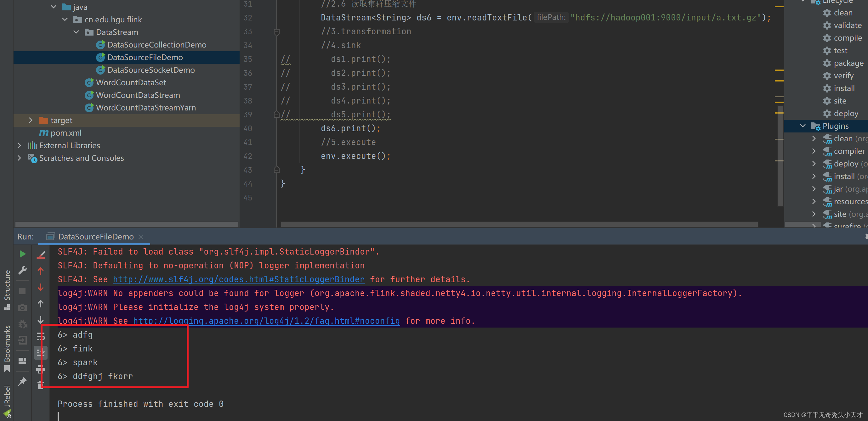Collapse the Plugins node in Maven panel
Screen dimensions: 868x421
tap(802, 126)
